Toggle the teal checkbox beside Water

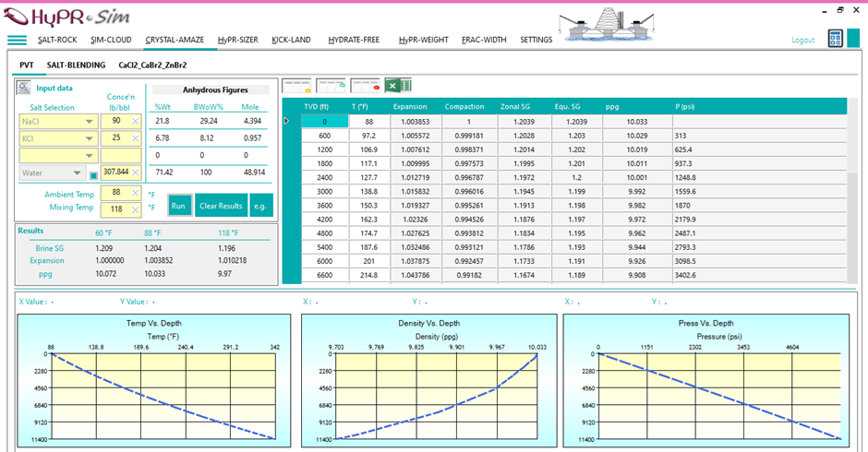click(x=93, y=175)
